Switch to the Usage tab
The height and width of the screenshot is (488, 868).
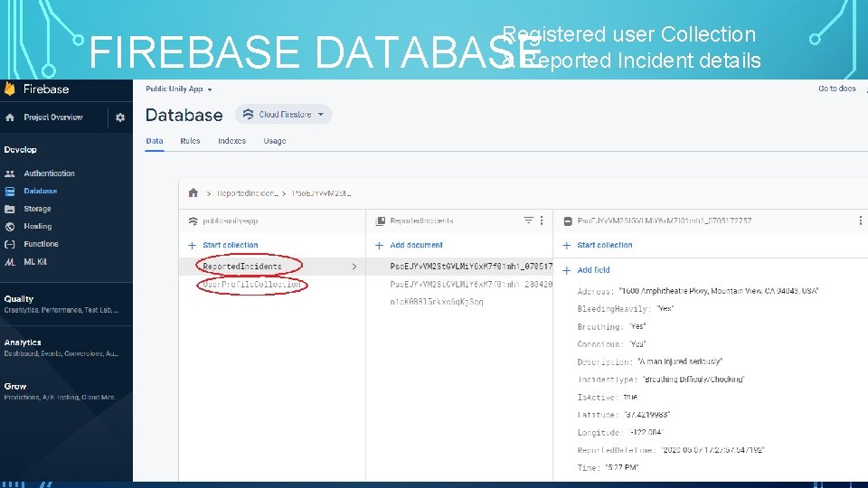click(275, 141)
